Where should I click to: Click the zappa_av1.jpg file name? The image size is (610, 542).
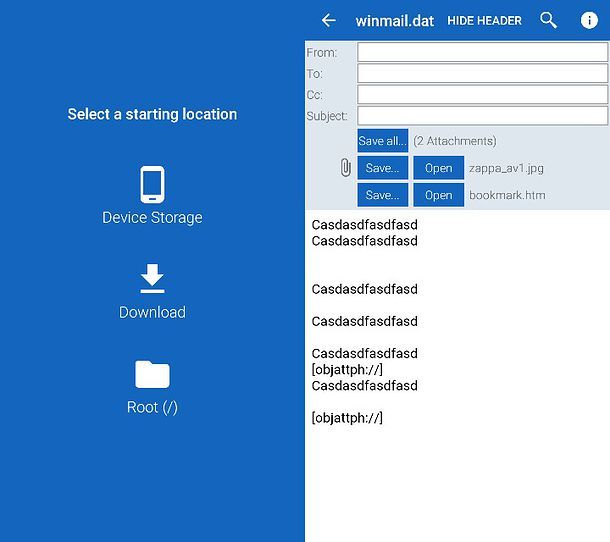point(506,168)
